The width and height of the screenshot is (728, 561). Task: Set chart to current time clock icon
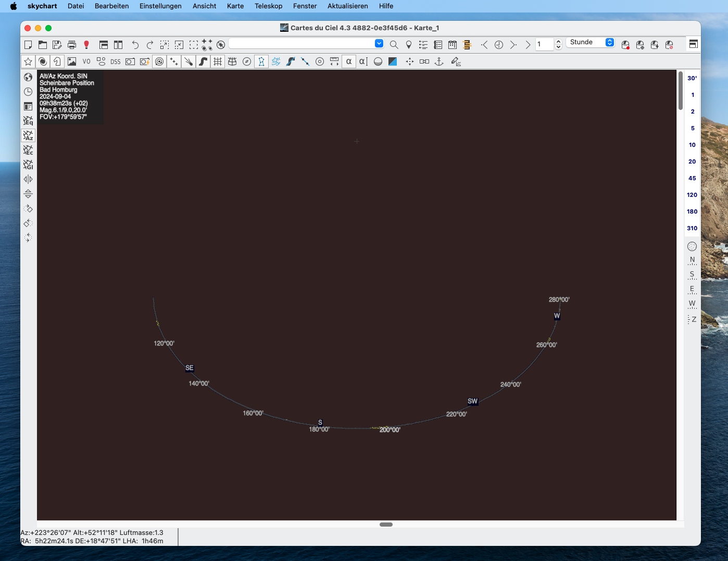point(499,45)
